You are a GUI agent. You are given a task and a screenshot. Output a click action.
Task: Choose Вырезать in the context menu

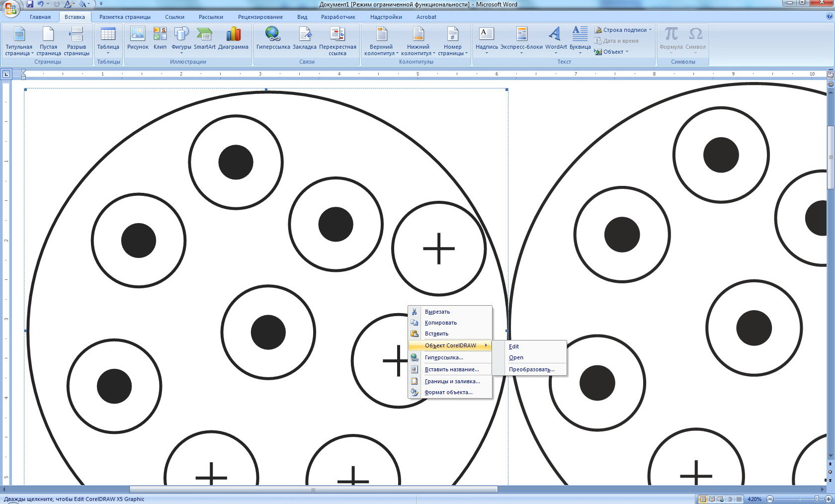[450, 312]
